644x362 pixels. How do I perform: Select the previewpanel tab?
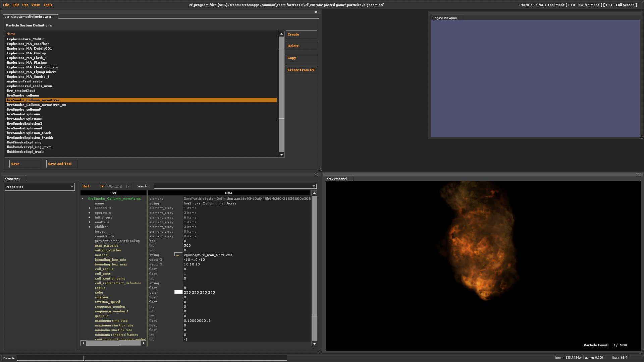coord(339,179)
